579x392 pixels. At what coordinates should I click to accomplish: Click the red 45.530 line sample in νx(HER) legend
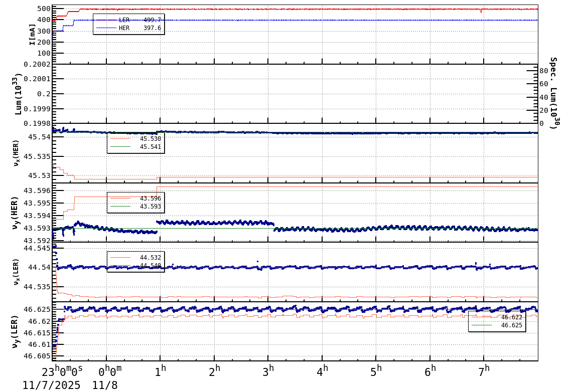(120, 138)
